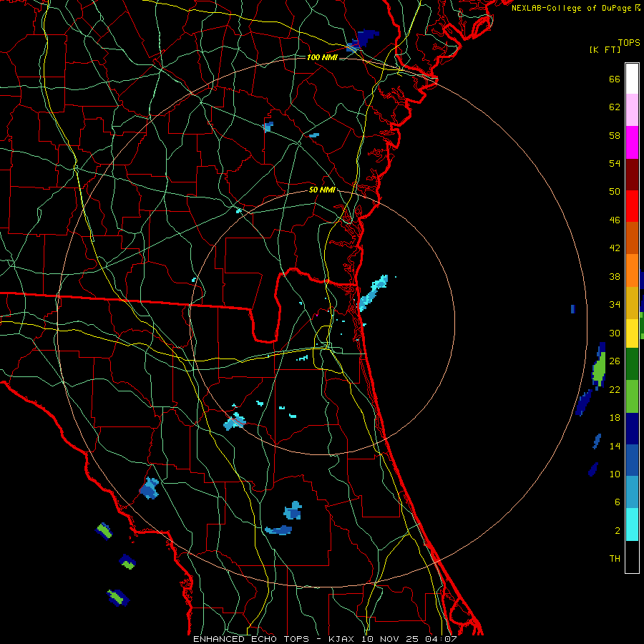Select the "26" scale label
The height and width of the screenshot is (644, 644).
coord(615,361)
